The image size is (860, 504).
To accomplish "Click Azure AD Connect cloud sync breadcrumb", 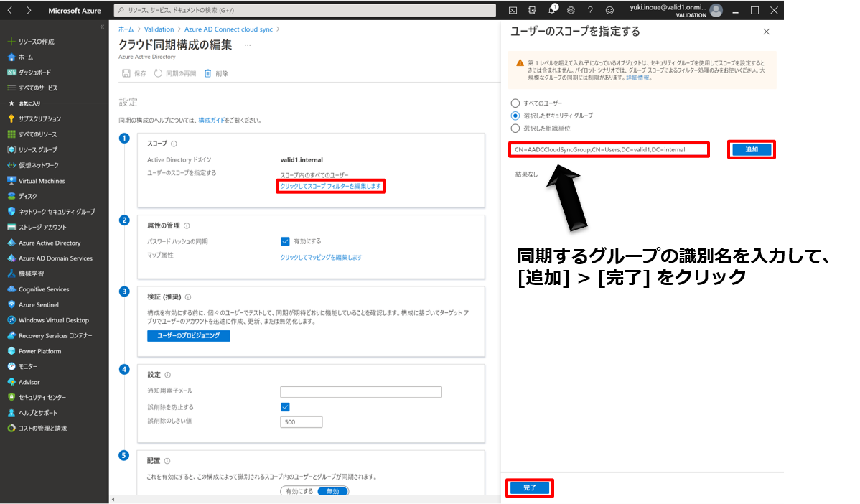I will point(228,29).
